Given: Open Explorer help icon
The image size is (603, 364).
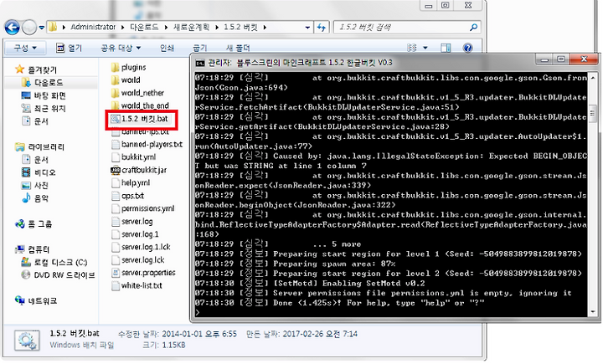Looking at the screenshot, I should pos(467,48).
